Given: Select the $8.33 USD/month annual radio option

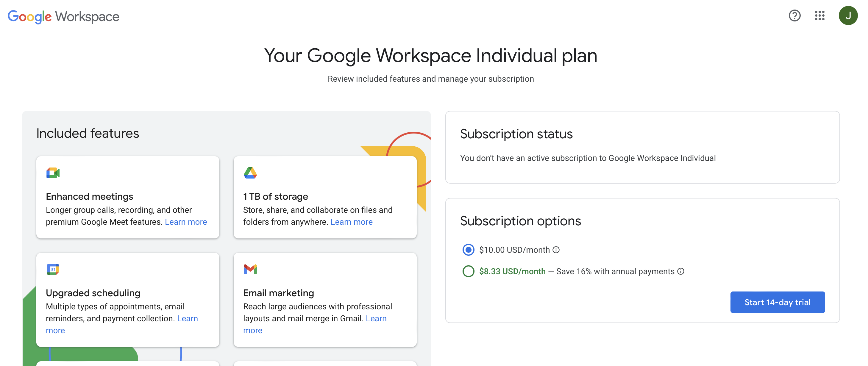Looking at the screenshot, I should 468,271.
